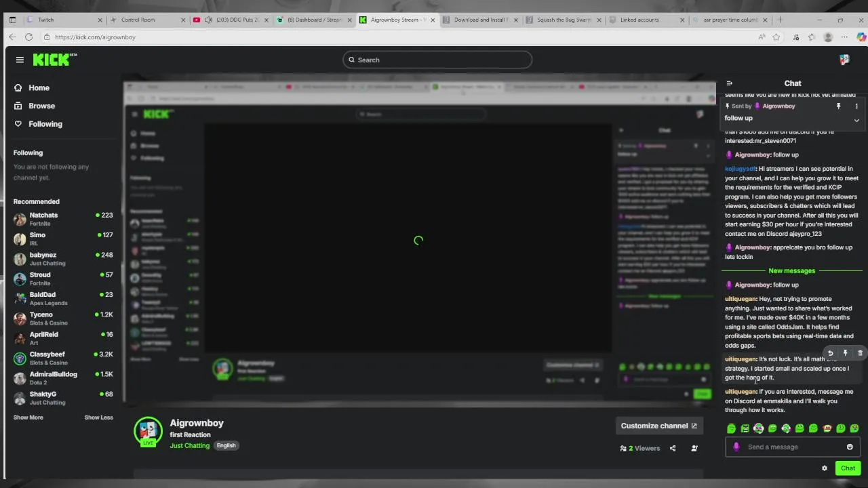Image resolution: width=868 pixels, height=488 pixels.
Task: Click kojlugysdf username in chat
Action: point(740,169)
